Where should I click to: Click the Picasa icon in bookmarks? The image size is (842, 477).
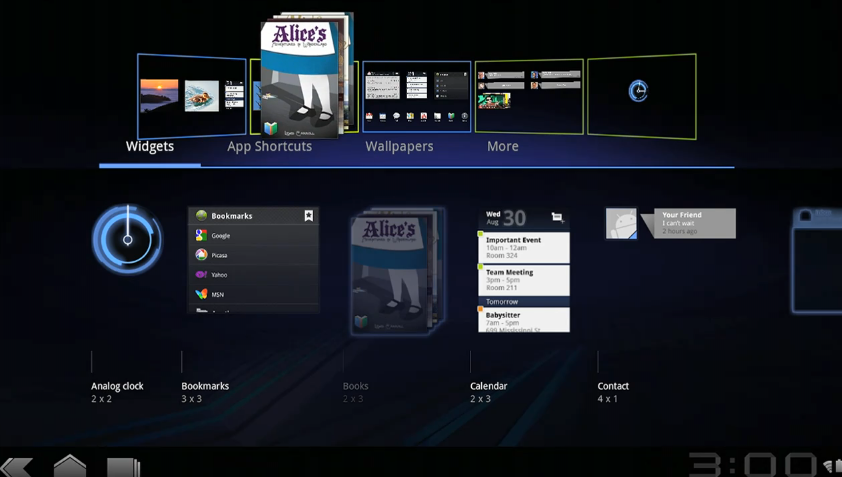pyautogui.click(x=201, y=255)
